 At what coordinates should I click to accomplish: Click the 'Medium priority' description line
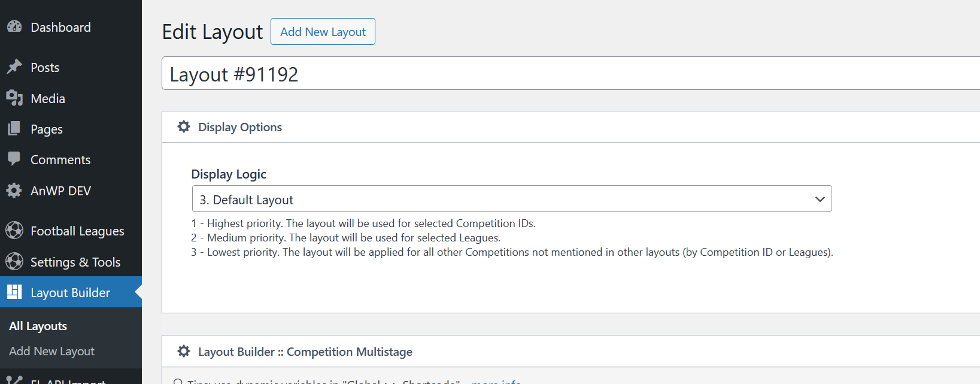coord(346,238)
